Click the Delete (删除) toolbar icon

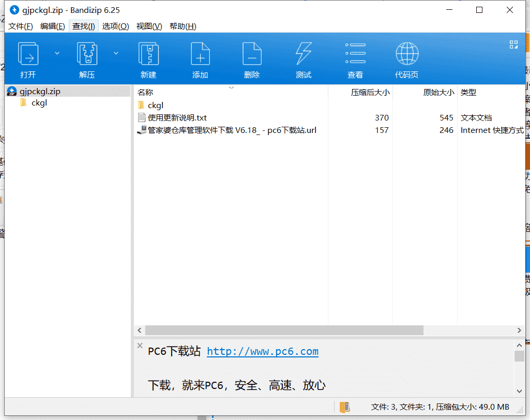coord(252,53)
